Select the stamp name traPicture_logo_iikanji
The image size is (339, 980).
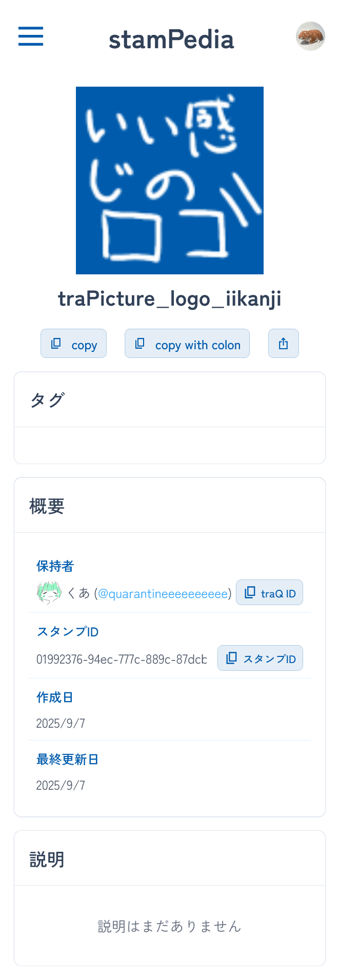(x=169, y=298)
